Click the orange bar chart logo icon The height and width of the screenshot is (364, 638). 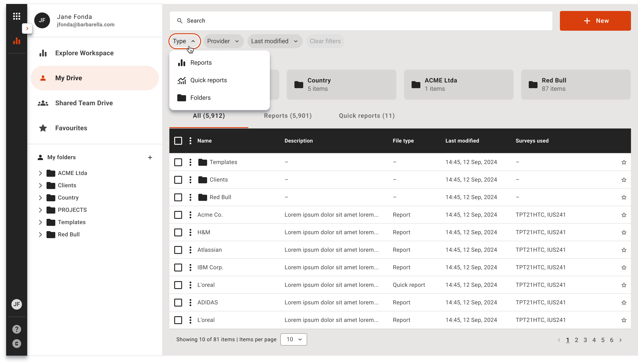(x=16, y=41)
